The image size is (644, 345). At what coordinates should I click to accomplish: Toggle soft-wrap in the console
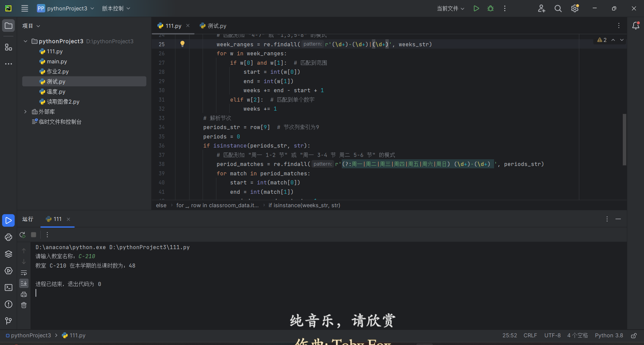pyautogui.click(x=24, y=273)
